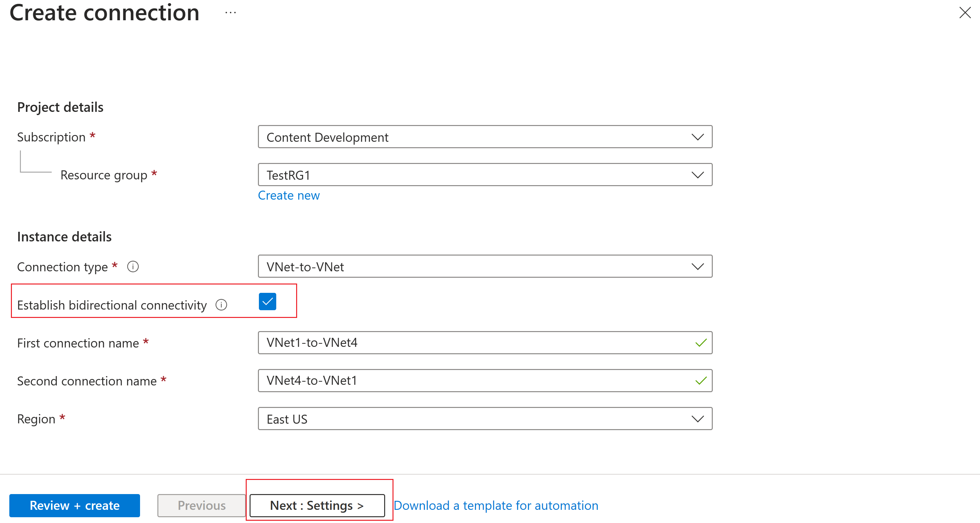
Task: Click the Region label
Action: coord(36,419)
